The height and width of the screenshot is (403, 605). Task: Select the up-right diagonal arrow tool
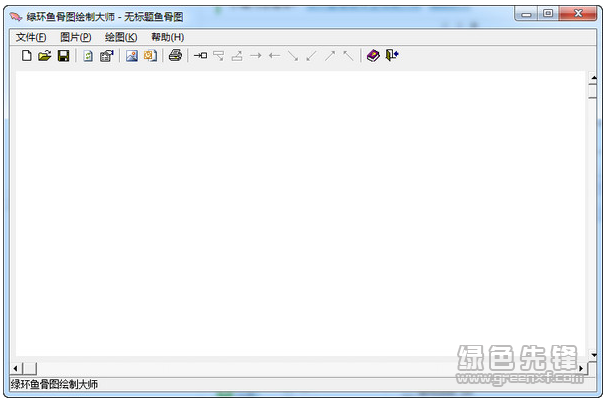point(330,56)
